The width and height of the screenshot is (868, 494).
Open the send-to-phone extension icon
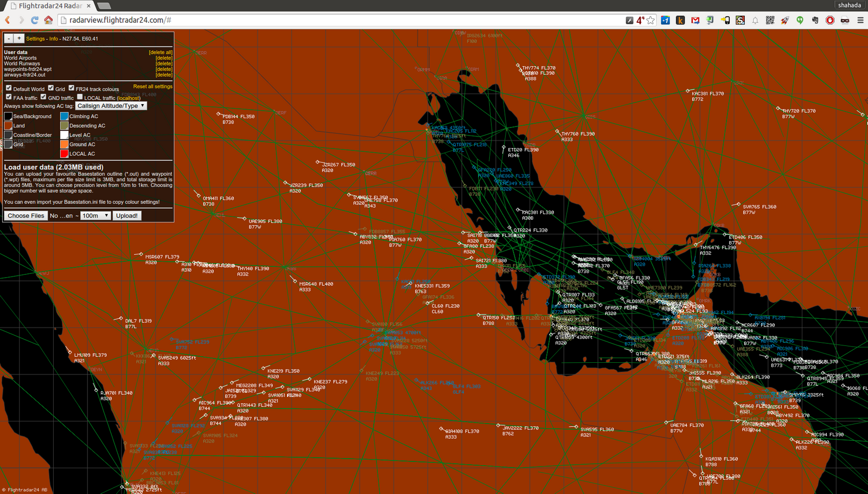[x=725, y=20]
